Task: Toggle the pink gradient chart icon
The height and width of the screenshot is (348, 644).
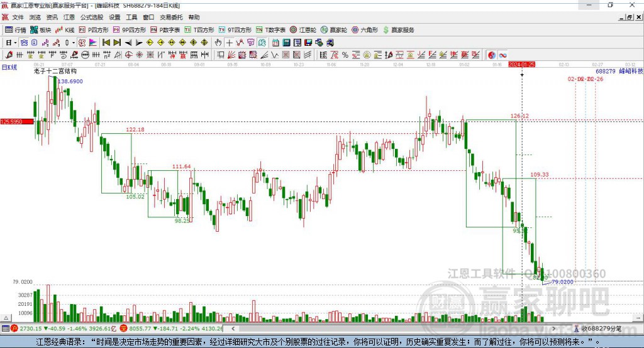Action: (x=93, y=43)
